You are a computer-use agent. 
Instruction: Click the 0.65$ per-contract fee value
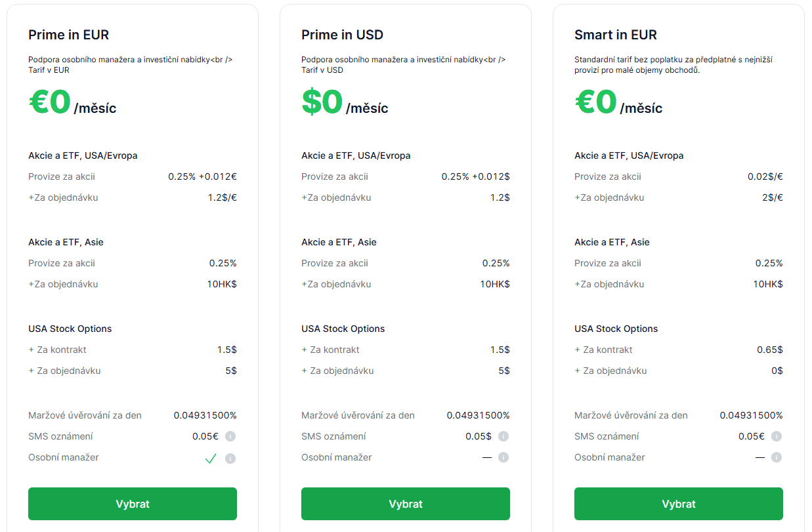pos(769,350)
